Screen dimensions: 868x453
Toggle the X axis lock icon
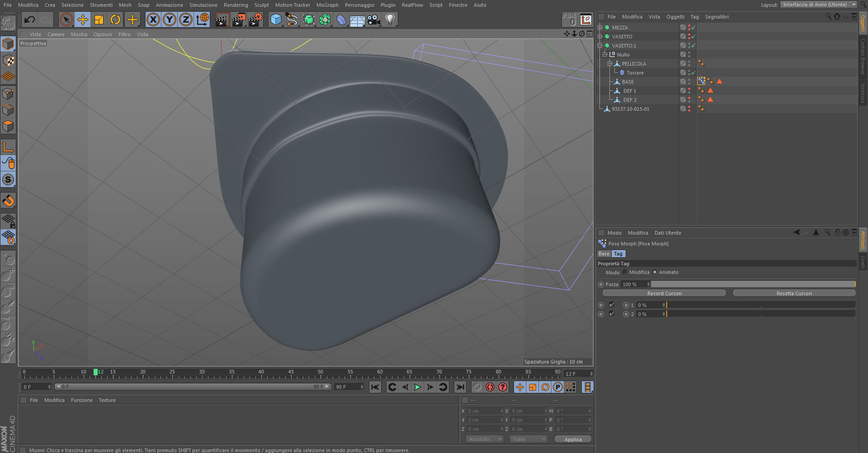click(x=153, y=19)
